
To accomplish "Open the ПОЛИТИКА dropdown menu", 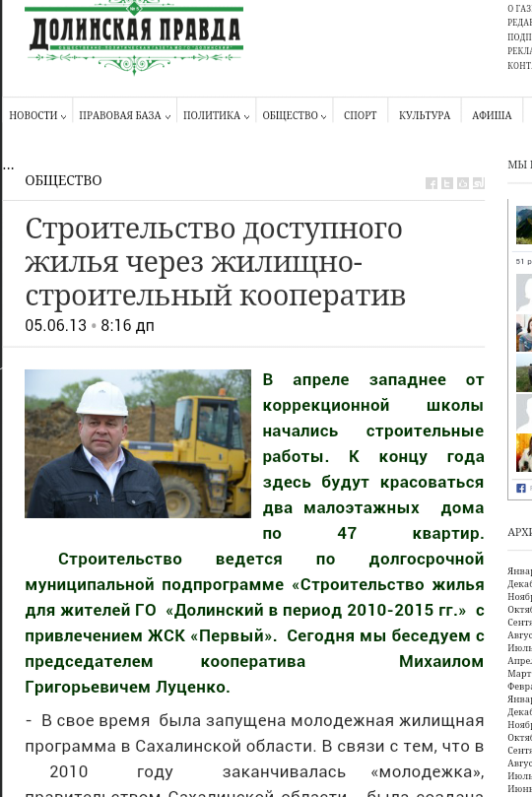I will tap(216, 116).
